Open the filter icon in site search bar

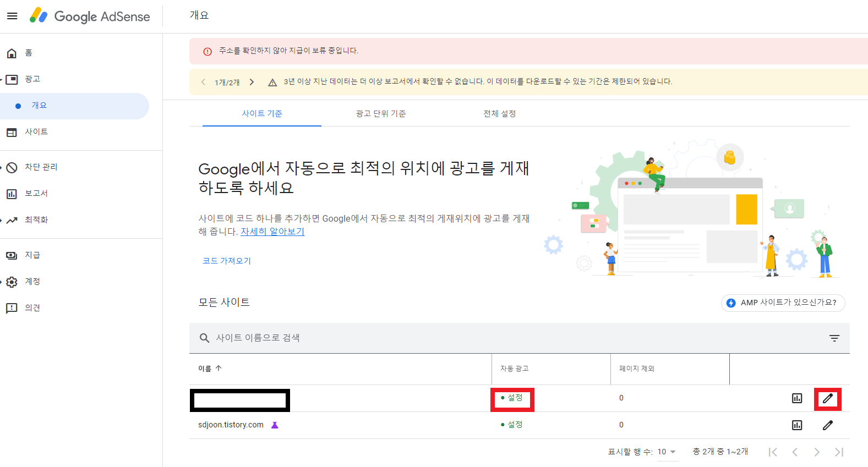834,338
